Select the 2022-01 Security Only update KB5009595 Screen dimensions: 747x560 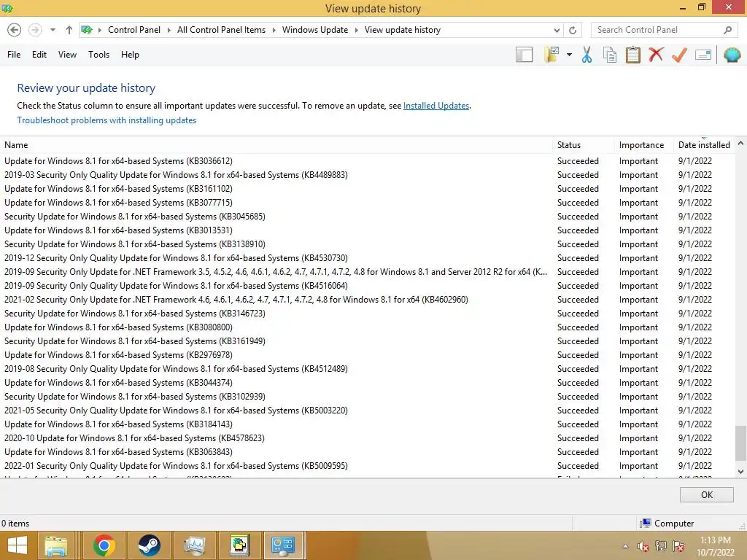367,466
